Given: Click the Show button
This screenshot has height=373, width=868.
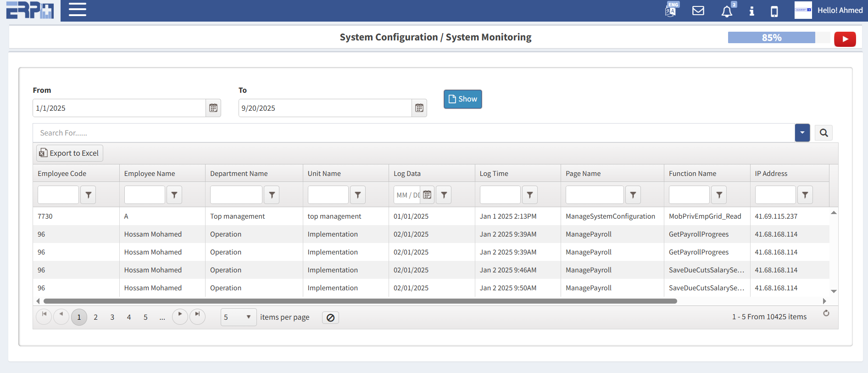Looking at the screenshot, I should [x=462, y=99].
